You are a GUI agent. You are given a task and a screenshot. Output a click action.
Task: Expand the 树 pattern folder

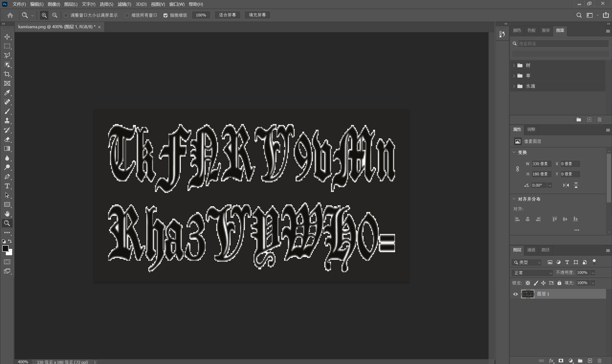point(514,65)
